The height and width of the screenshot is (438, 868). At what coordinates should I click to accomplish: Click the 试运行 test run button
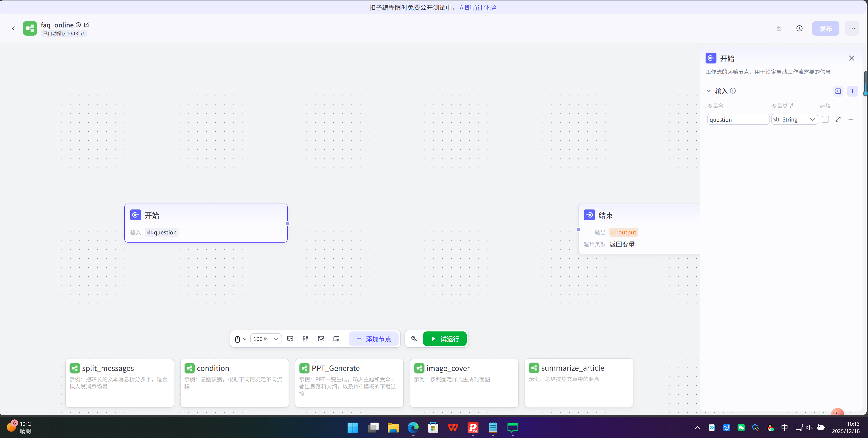[445, 339]
